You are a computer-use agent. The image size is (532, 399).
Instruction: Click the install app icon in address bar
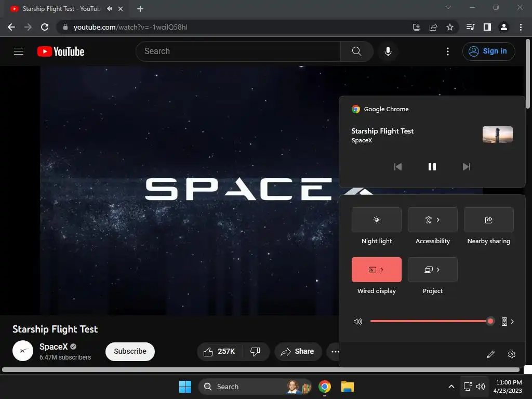[x=416, y=27]
